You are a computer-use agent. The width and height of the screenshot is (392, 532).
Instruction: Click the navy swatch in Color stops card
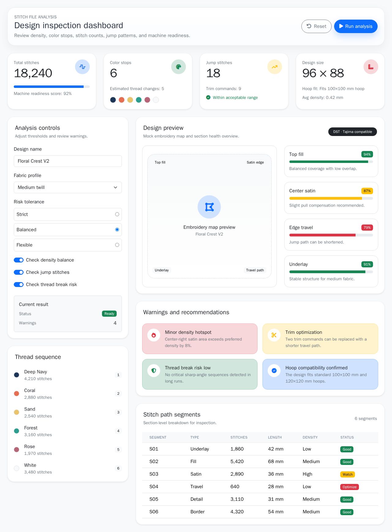tap(113, 100)
